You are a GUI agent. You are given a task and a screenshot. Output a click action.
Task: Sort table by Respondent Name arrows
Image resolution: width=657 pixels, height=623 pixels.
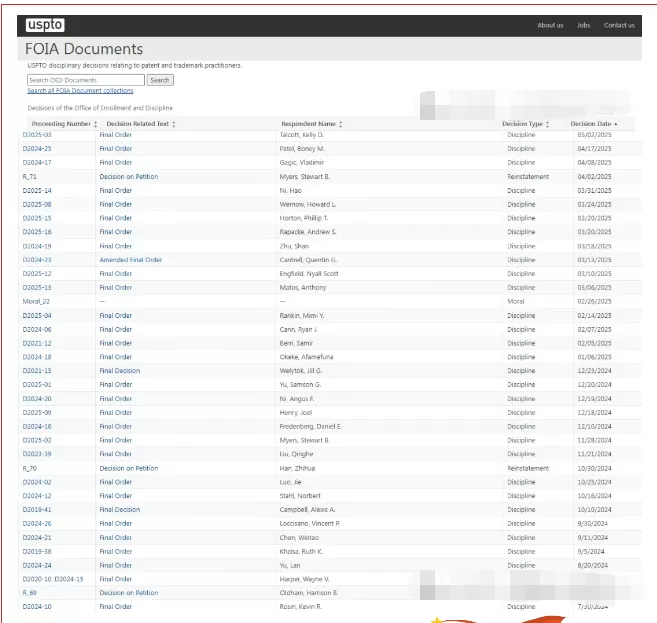coord(340,124)
